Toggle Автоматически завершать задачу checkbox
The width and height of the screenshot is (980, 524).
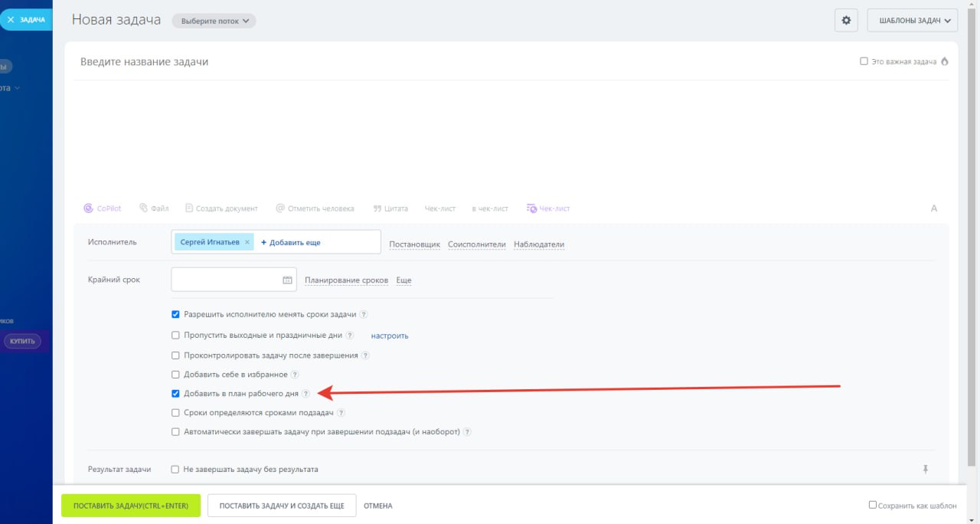(x=175, y=431)
